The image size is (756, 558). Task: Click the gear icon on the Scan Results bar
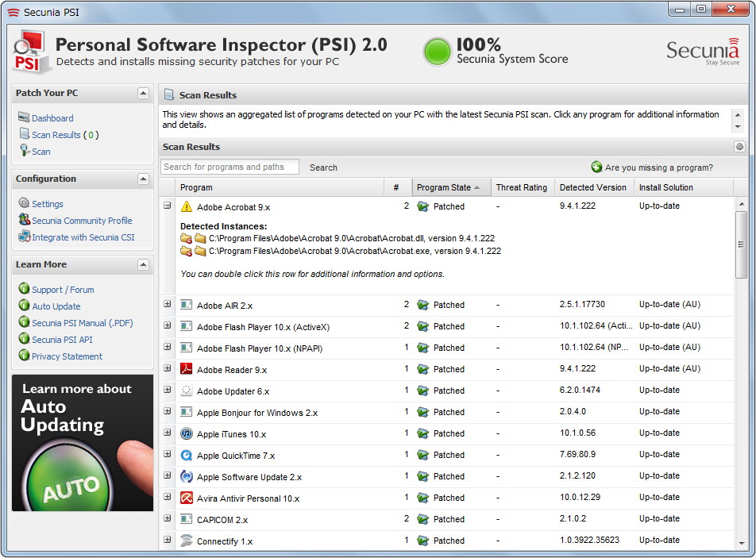click(x=740, y=147)
